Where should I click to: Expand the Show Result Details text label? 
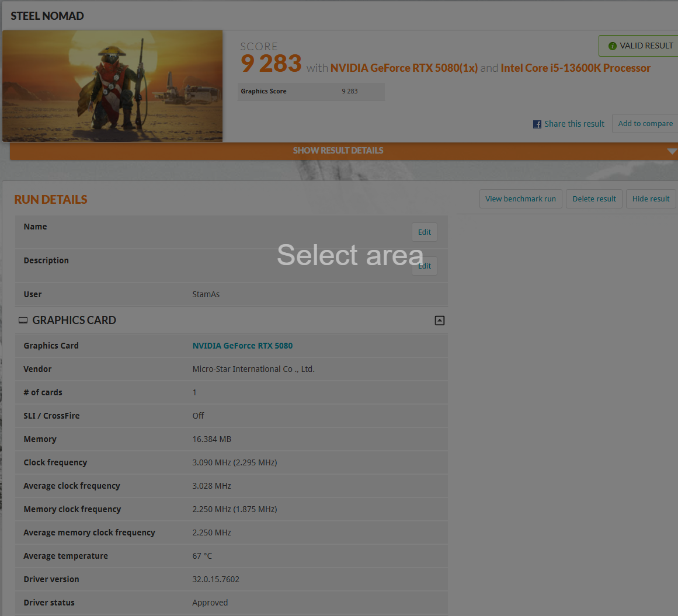[338, 151]
